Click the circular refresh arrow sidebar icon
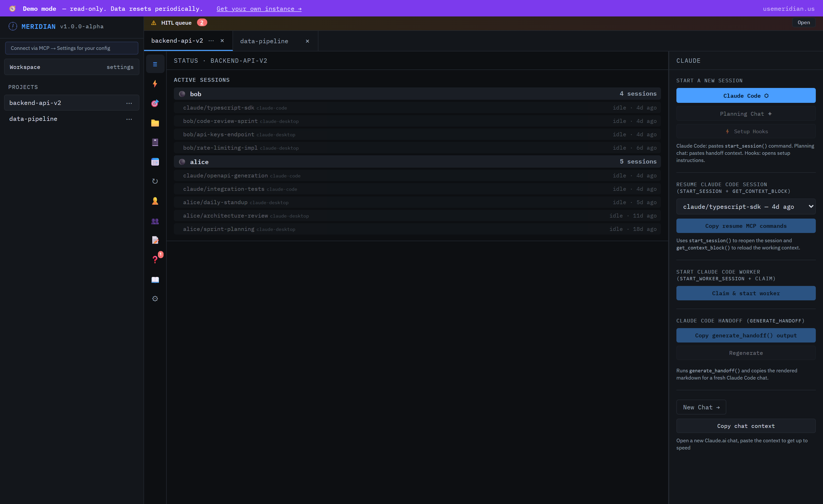The image size is (823, 504). pyautogui.click(x=155, y=181)
